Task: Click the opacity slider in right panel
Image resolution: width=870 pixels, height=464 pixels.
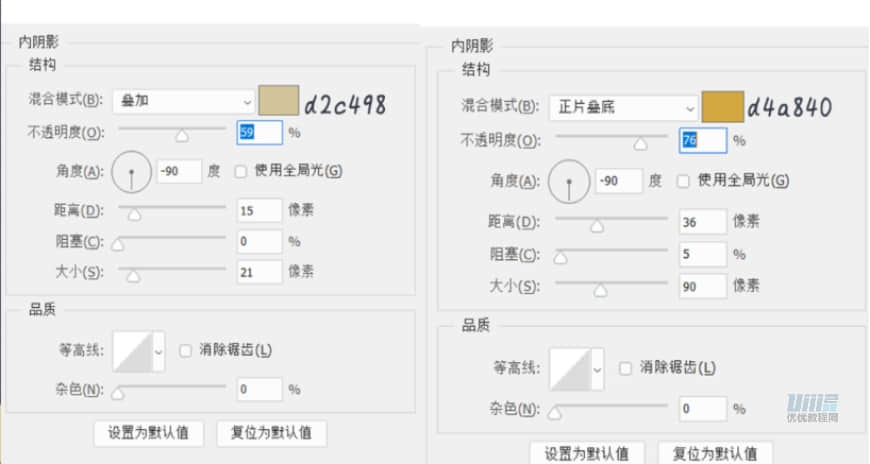Action: tap(611, 140)
